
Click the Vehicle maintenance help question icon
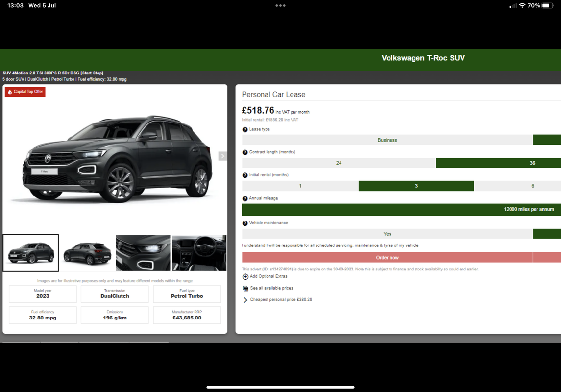(x=244, y=223)
